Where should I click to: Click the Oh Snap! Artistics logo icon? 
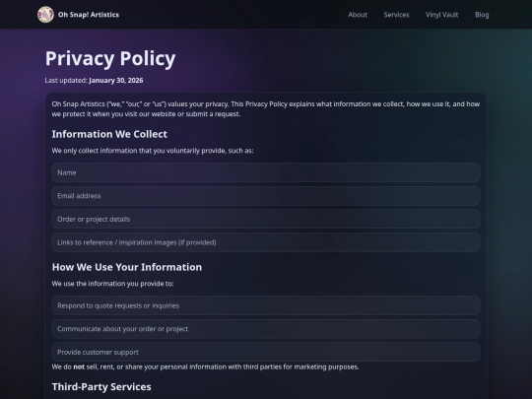[x=45, y=15]
